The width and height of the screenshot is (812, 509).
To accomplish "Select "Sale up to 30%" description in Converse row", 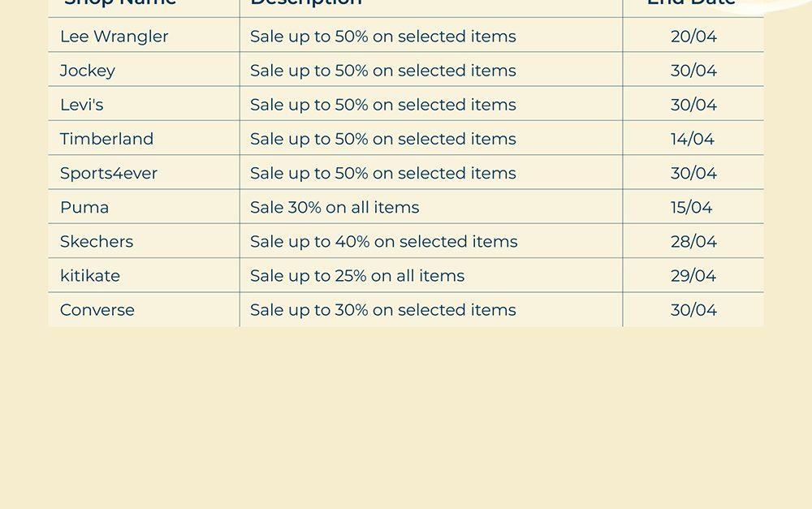I will (x=382, y=309).
